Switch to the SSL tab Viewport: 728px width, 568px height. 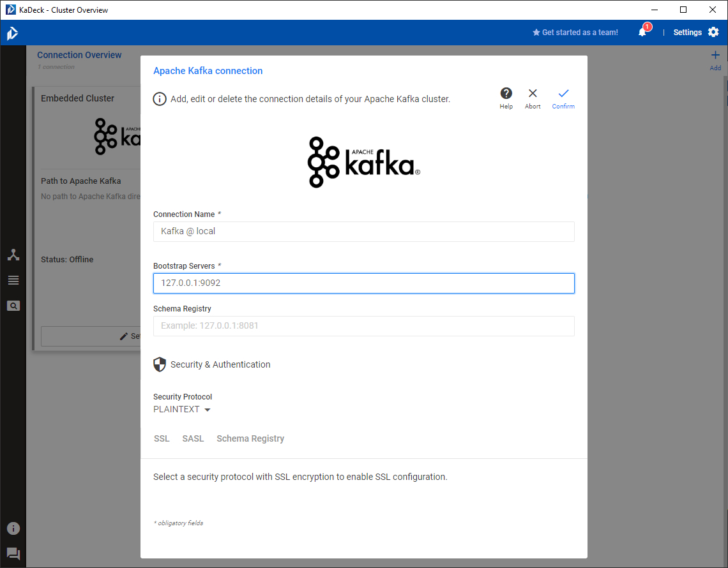162,438
